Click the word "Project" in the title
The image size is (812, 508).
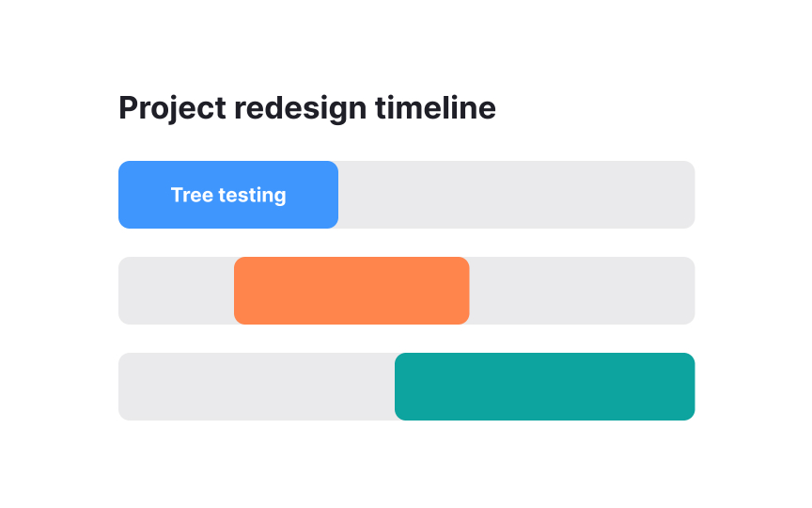(173, 108)
